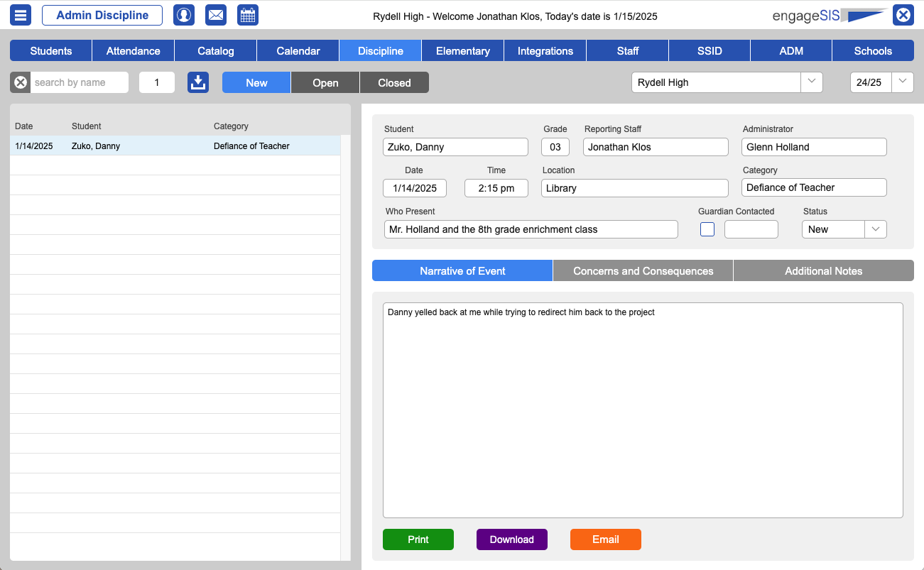Open the calendar icon in header
This screenshot has height=570, width=924.
[x=248, y=15]
